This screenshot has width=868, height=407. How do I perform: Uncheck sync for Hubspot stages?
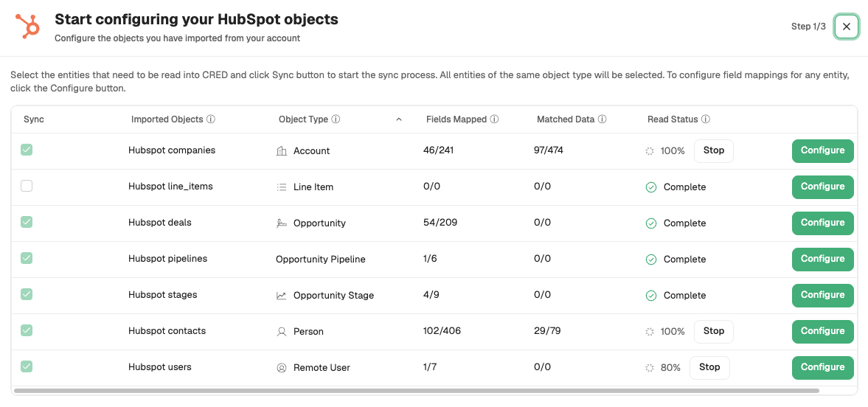[x=27, y=294]
